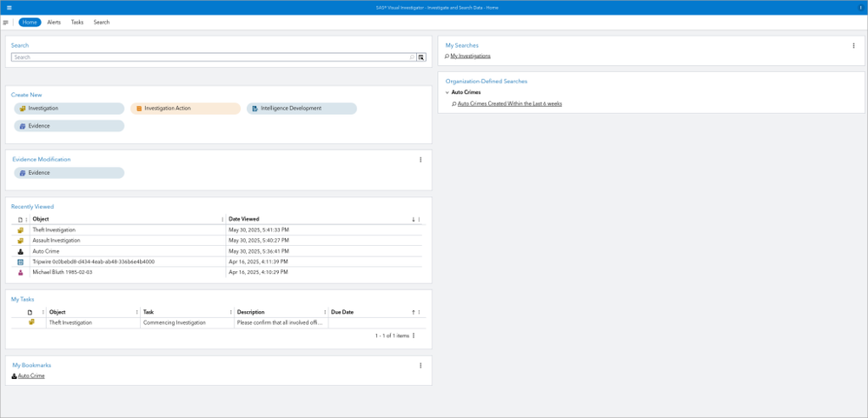Click the user menu icon in the top-right header
Image resolution: width=868 pixels, height=418 pixels.
tap(860, 8)
